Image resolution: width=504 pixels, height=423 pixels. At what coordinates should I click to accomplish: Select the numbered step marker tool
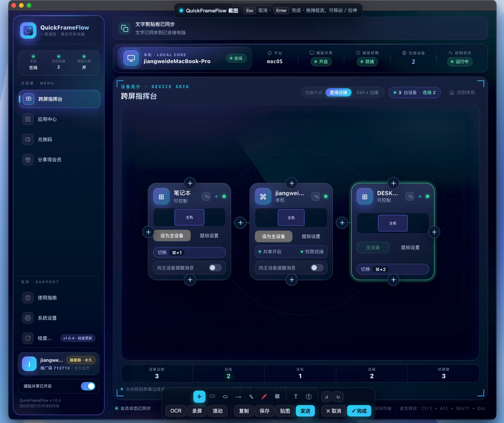point(309,397)
